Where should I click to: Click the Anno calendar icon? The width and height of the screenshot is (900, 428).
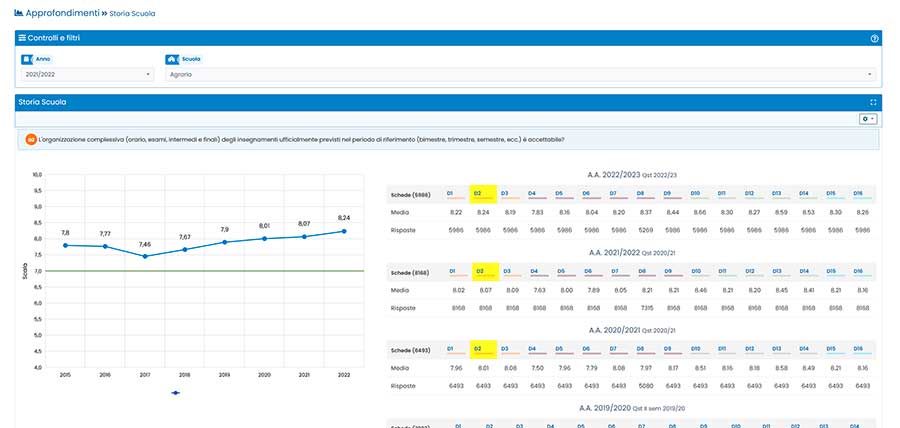[27, 59]
